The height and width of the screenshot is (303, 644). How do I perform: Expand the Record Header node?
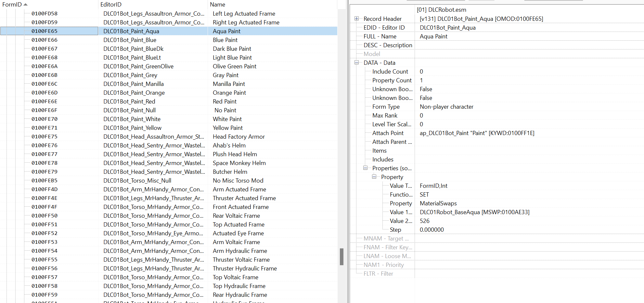pyautogui.click(x=356, y=19)
